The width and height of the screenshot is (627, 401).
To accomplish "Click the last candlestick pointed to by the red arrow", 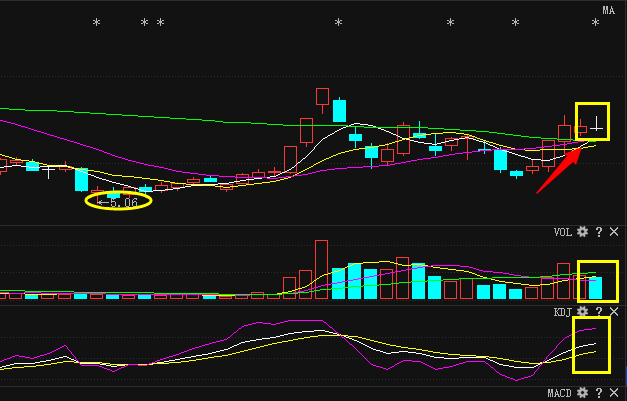I will click(x=598, y=125).
